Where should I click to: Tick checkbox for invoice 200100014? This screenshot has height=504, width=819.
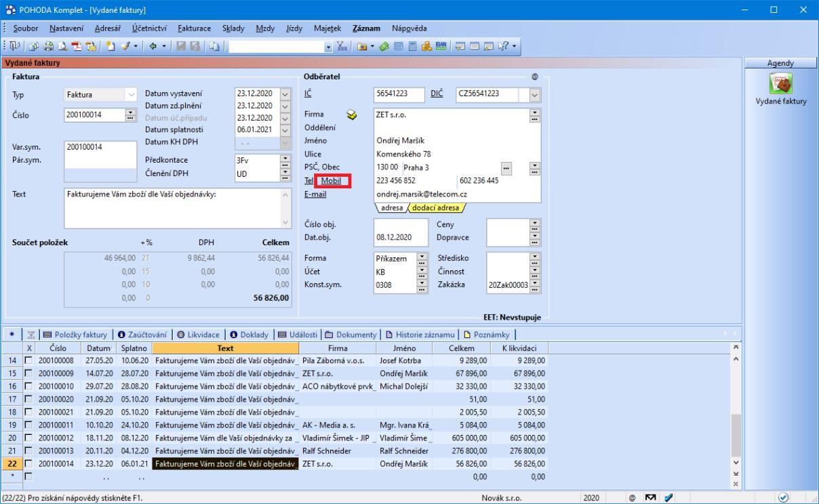[28, 464]
